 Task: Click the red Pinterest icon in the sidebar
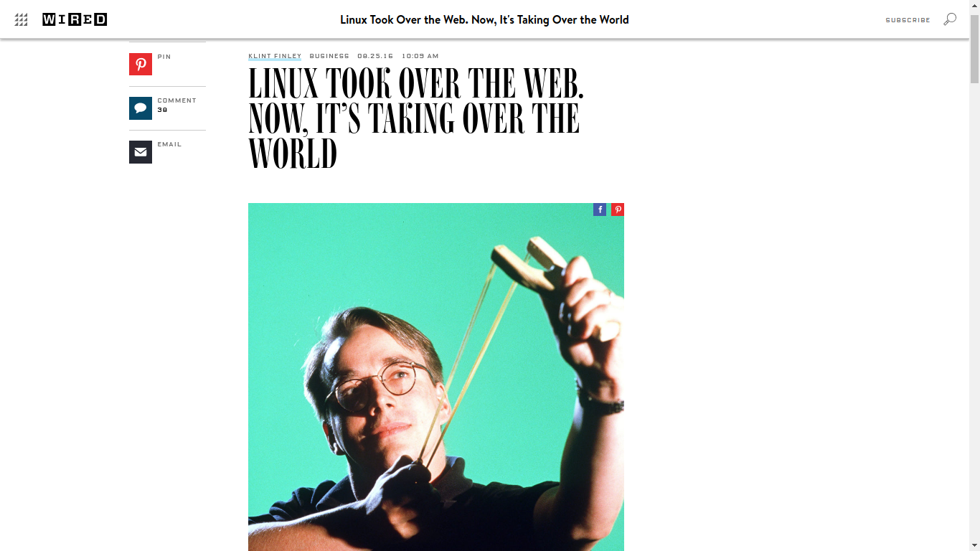point(141,65)
